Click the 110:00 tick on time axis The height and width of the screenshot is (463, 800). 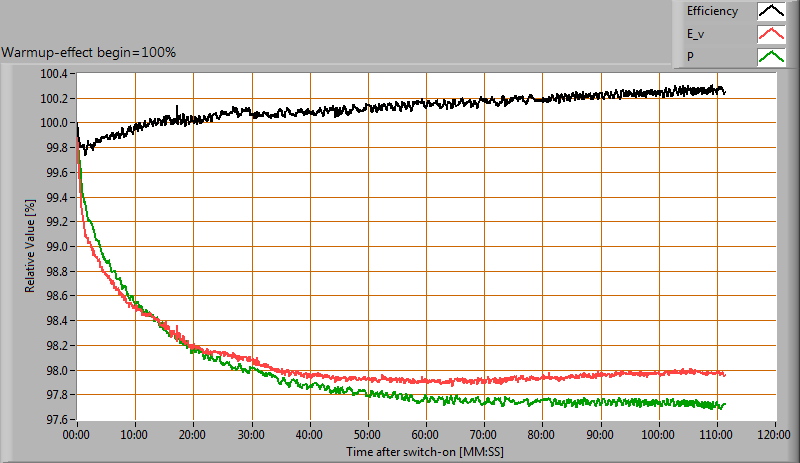(716, 436)
